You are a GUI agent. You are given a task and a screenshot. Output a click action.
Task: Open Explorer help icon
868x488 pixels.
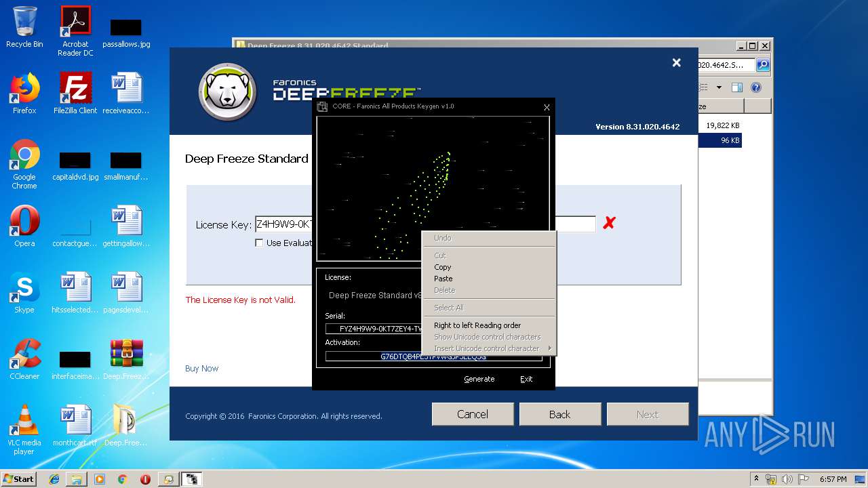tap(756, 87)
